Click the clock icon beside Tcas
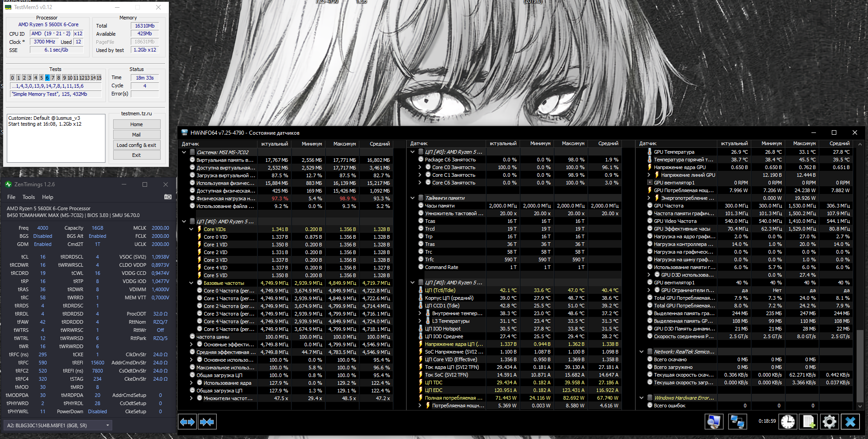The image size is (868, 439). point(420,221)
